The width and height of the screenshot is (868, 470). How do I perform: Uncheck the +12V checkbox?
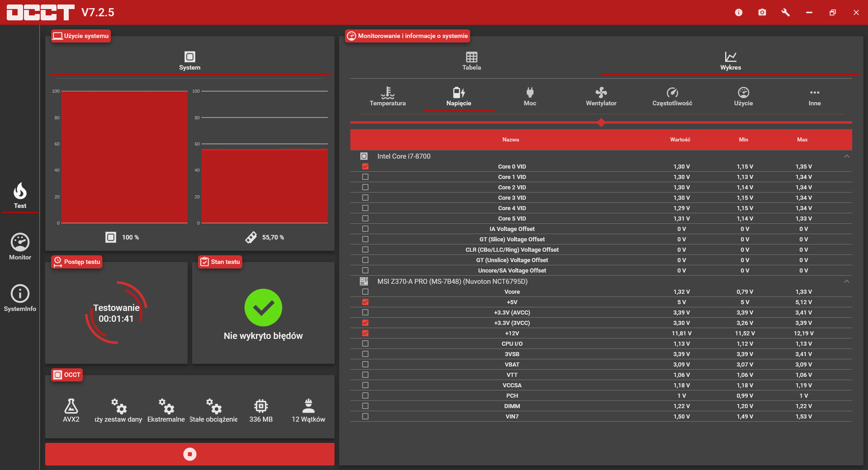365,333
